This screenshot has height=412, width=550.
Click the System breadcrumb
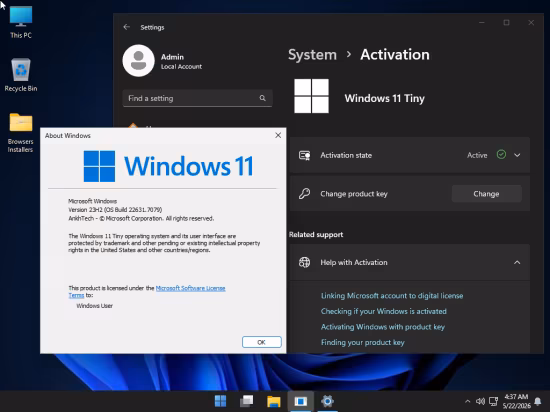[x=312, y=55]
